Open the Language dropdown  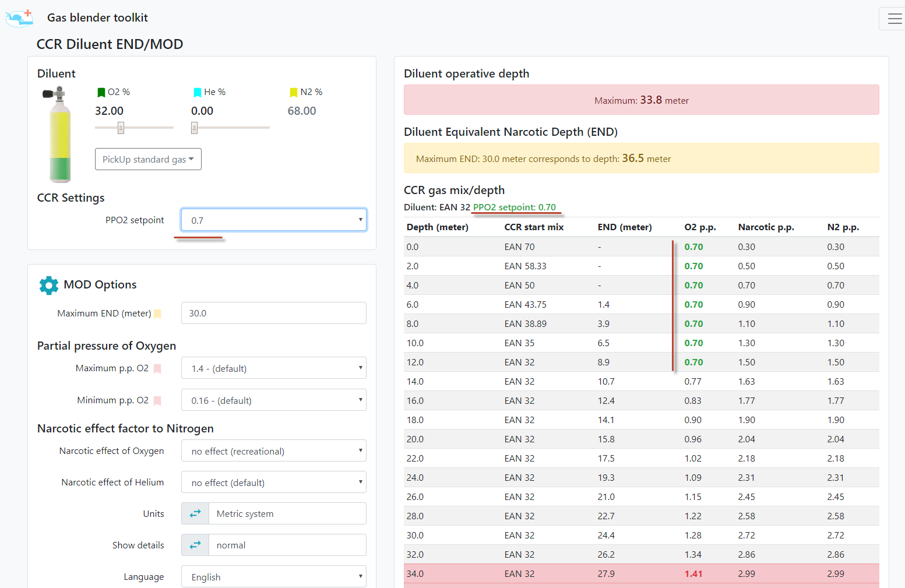coord(274,576)
